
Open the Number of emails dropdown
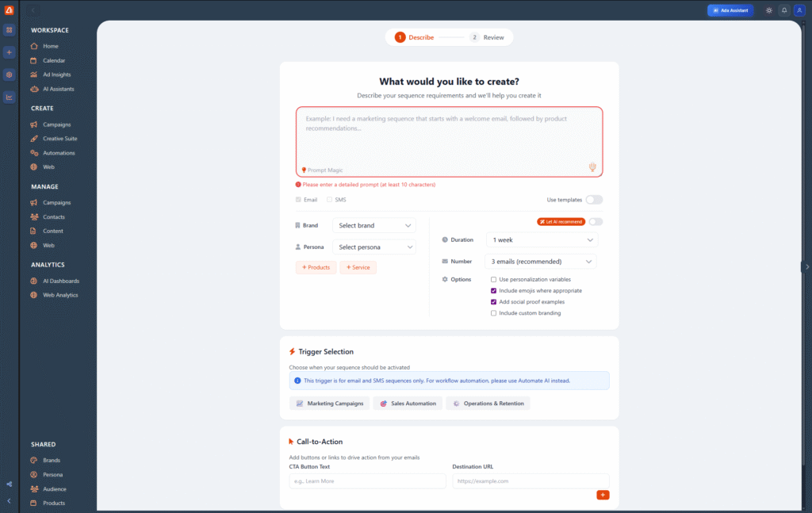[x=540, y=262]
